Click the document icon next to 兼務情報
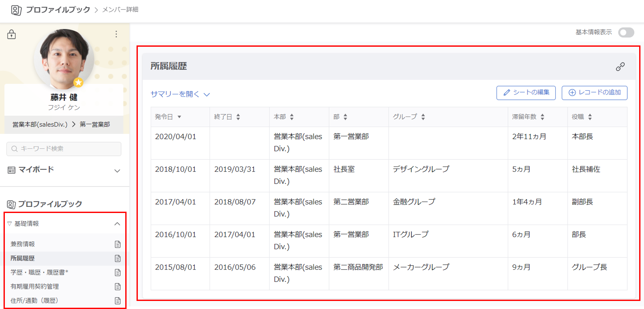The image size is (644, 309). tap(118, 244)
